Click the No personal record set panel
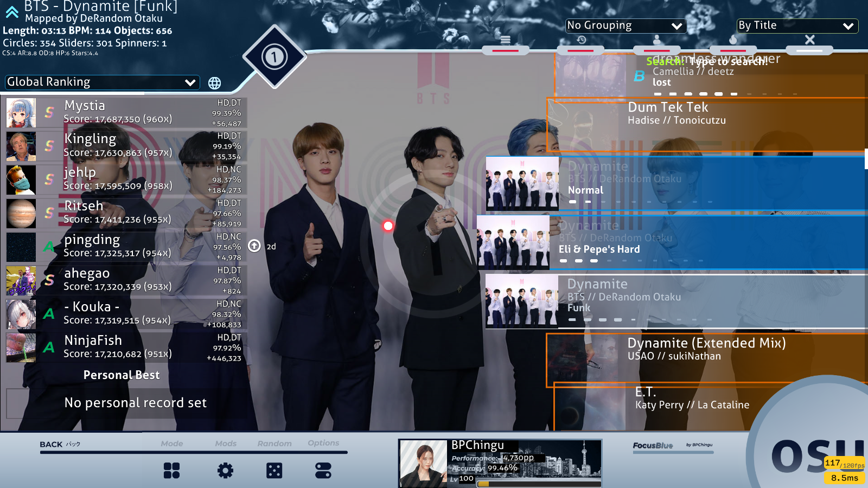The image size is (868, 488). tap(126, 403)
